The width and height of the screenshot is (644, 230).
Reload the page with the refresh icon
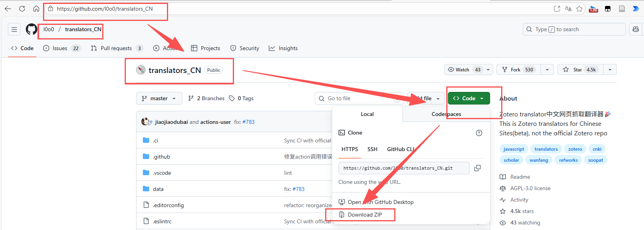22,9
